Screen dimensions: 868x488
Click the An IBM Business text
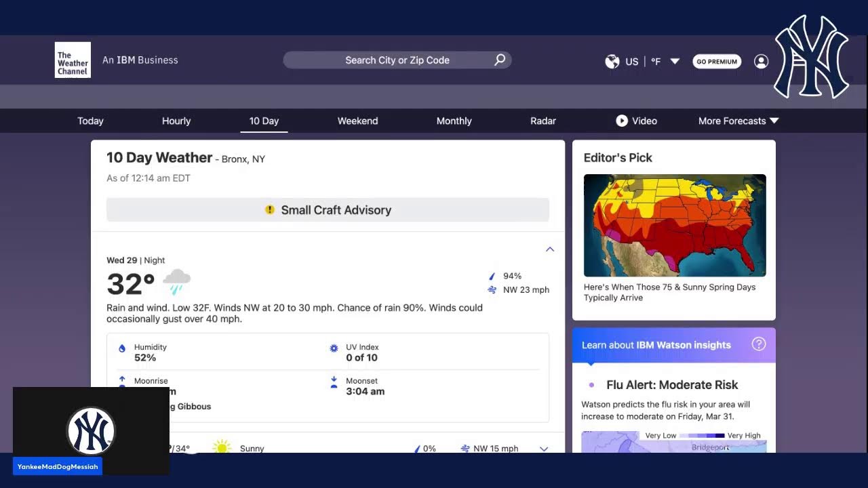tap(140, 60)
